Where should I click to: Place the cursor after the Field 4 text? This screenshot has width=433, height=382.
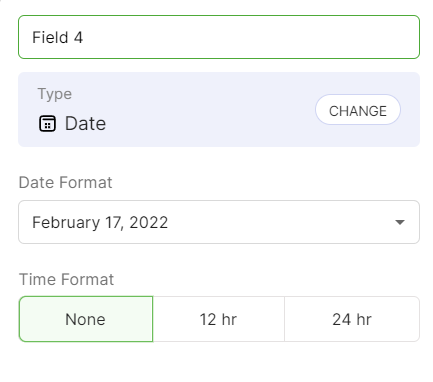(x=84, y=37)
